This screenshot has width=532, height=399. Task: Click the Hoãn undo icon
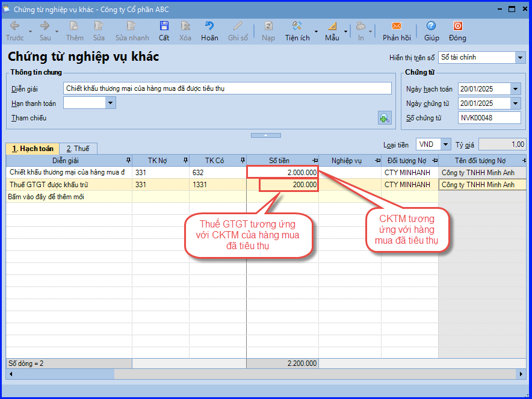209,26
